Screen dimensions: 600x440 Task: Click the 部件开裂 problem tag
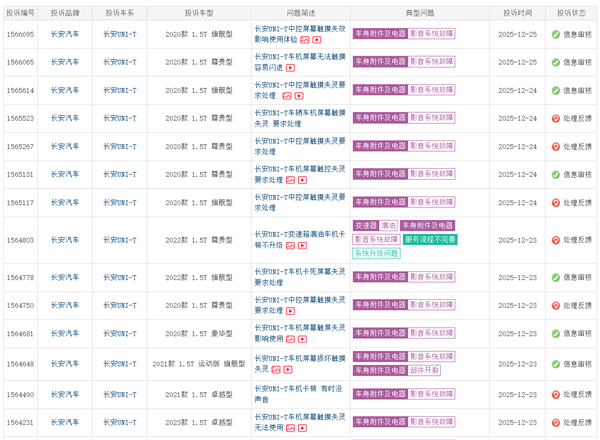pos(424,370)
